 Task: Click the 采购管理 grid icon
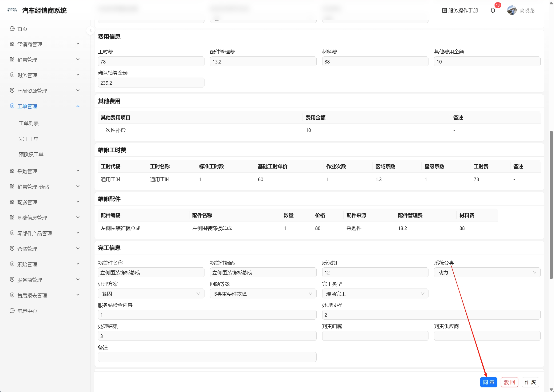coord(12,171)
